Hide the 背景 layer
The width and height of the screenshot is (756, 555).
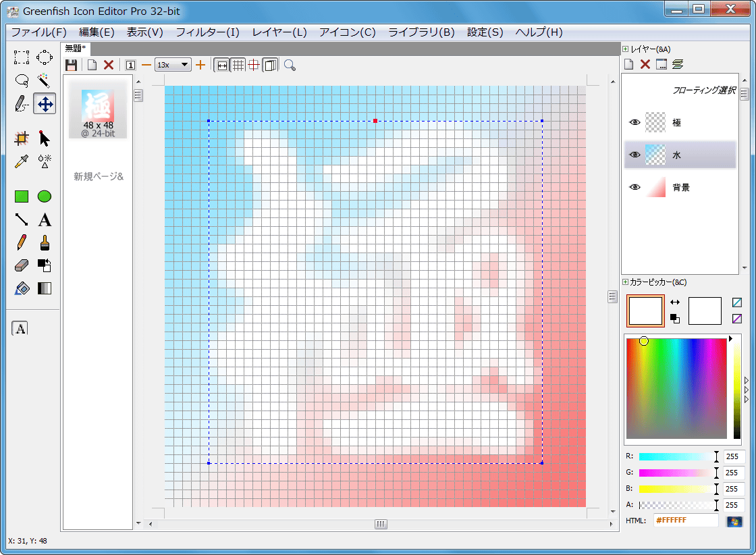click(635, 187)
